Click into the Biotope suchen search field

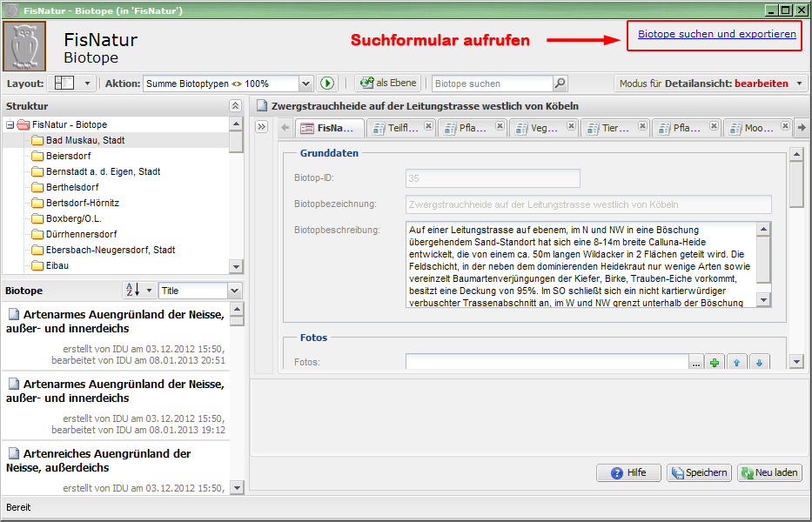coord(492,84)
